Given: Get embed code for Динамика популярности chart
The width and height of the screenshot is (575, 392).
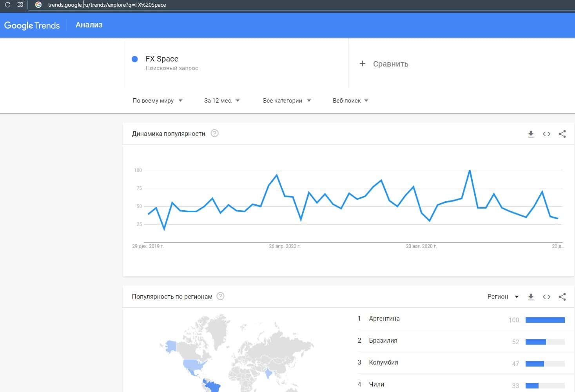Looking at the screenshot, I should 546,134.
